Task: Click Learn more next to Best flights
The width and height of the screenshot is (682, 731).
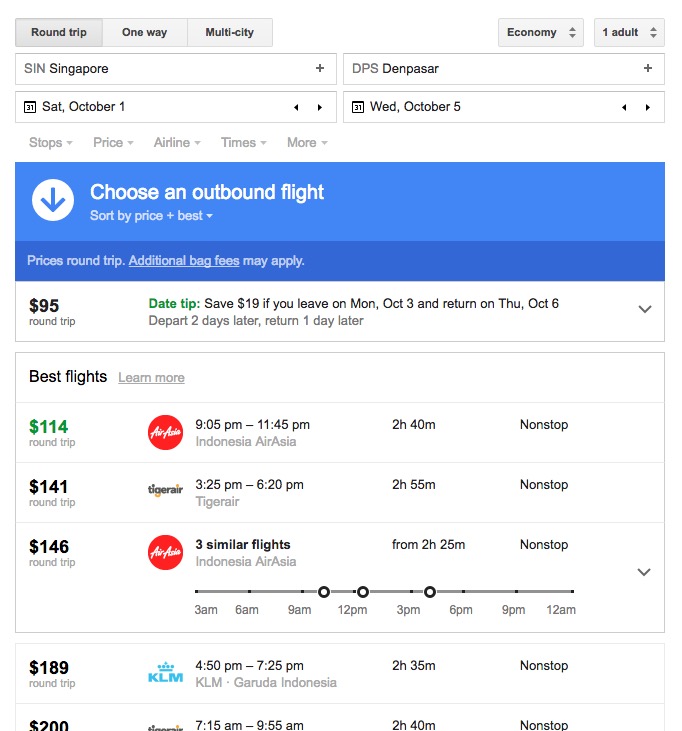Action: click(x=152, y=378)
